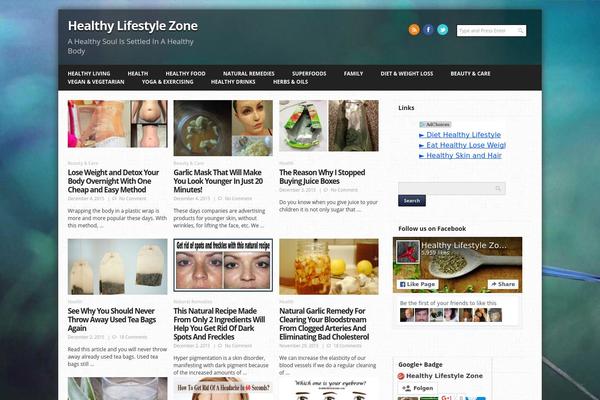Open the Diet & Weight Loss menu
This screenshot has width=600, height=400.
[x=407, y=73]
